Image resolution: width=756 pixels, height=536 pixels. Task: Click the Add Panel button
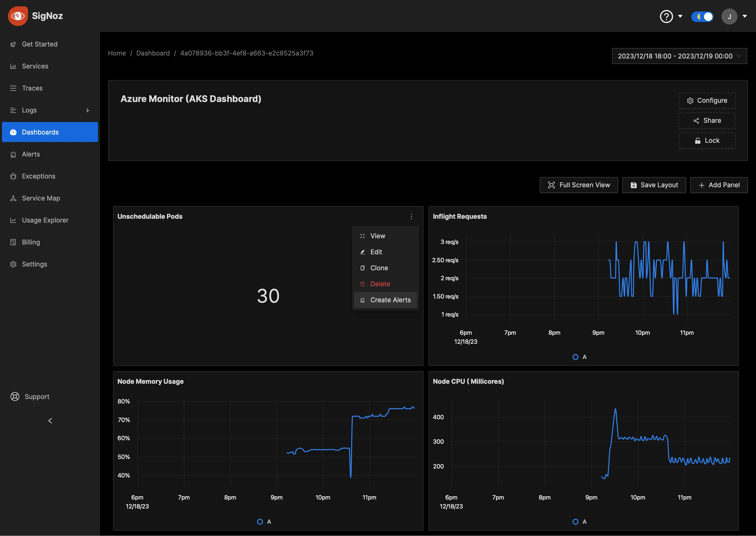point(719,185)
